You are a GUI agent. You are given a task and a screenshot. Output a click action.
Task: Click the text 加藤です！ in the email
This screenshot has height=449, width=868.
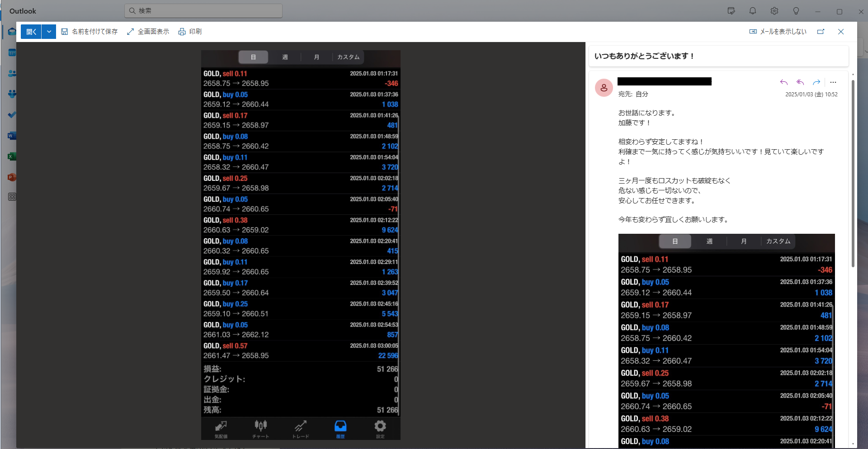pos(635,123)
